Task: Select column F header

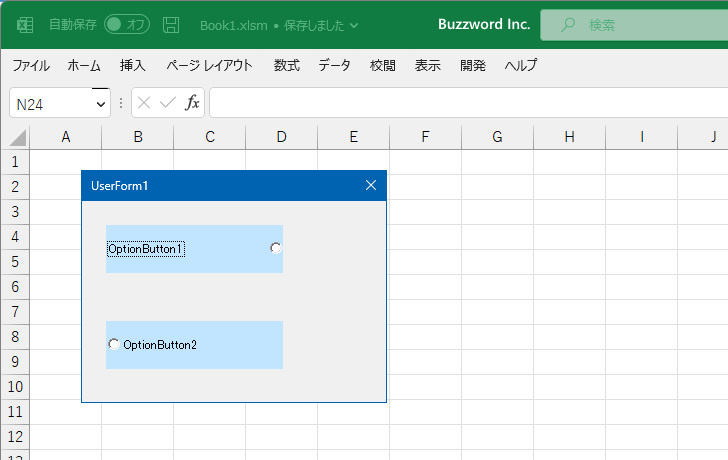Action: (425, 137)
